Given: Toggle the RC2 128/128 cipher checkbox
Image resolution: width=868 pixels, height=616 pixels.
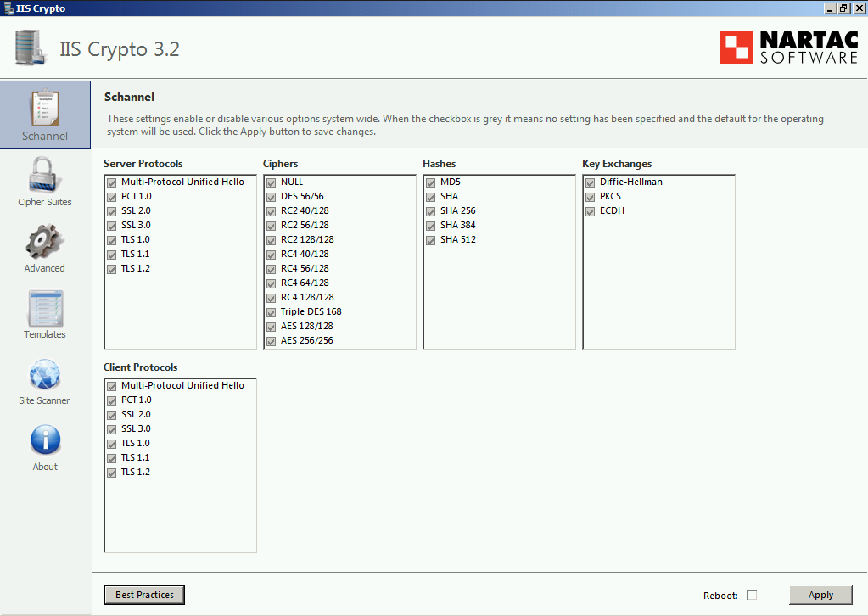Looking at the screenshot, I should click(272, 239).
